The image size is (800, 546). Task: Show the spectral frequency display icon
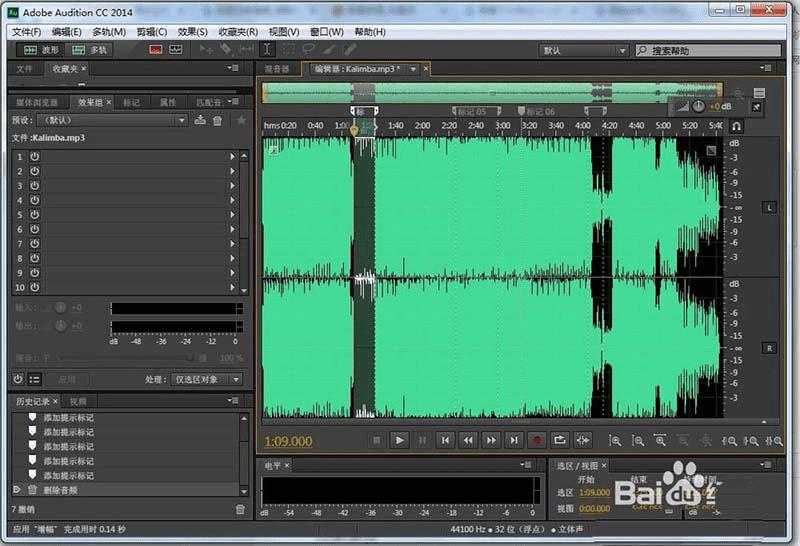point(156,49)
